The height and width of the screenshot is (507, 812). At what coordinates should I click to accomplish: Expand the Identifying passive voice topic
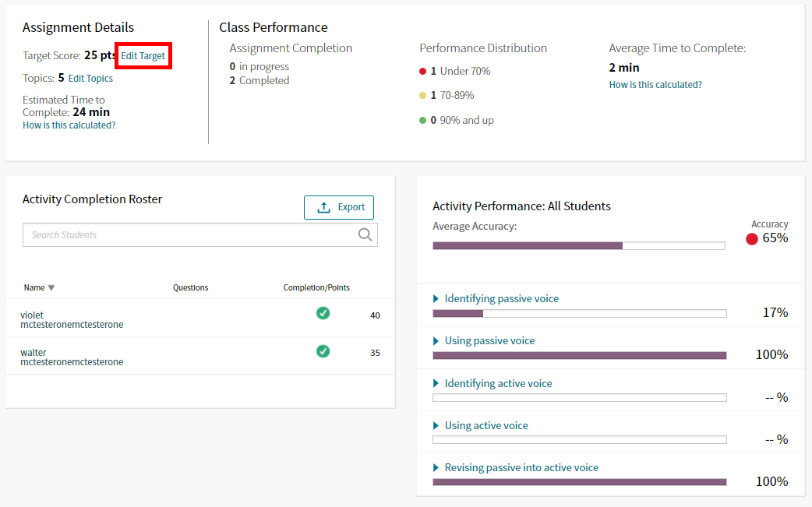pyautogui.click(x=436, y=298)
